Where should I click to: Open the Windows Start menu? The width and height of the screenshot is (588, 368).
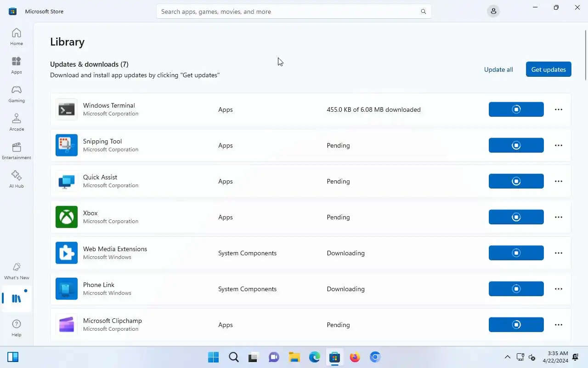[213, 357]
